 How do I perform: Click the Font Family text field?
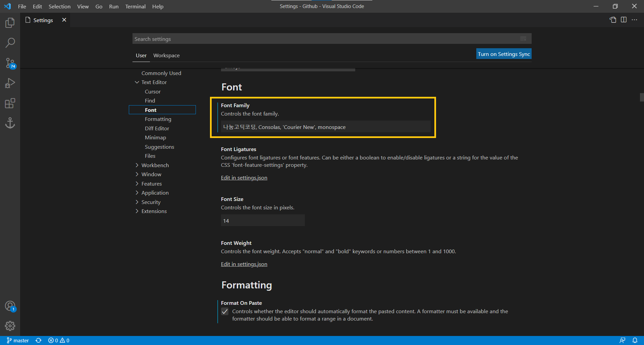(326, 127)
